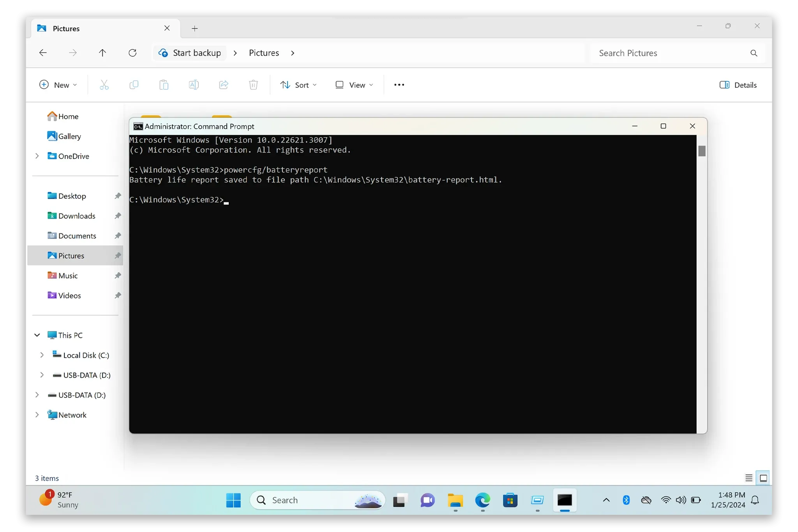Switch to large thumbnails view toggle
This screenshot has height=532, width=798.
(763, 478)
